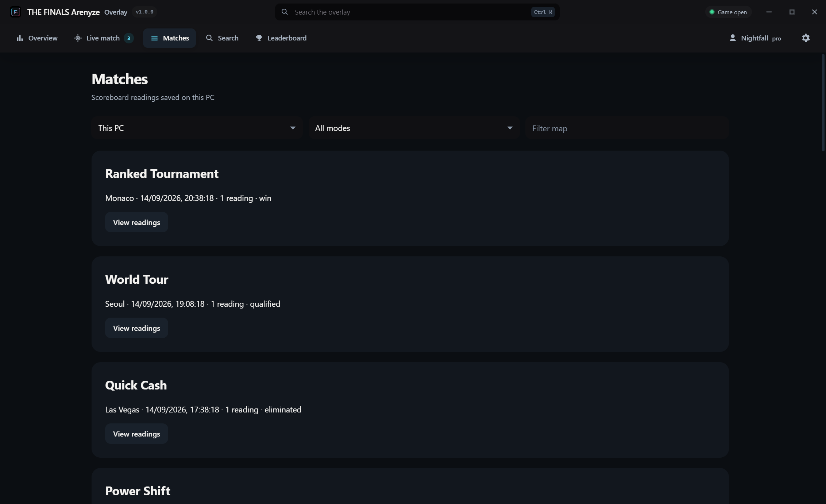Screen dimensions: 826x504
Task: Click THE FINALS Arenyze app logo icon
Action: pos(16,12)
